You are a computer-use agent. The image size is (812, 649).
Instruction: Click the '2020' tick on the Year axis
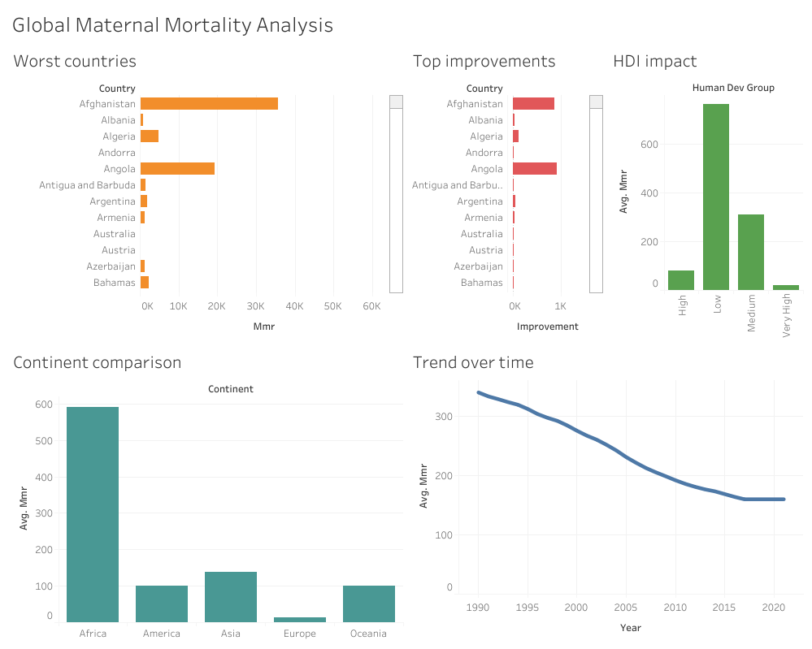coord(774,607)
